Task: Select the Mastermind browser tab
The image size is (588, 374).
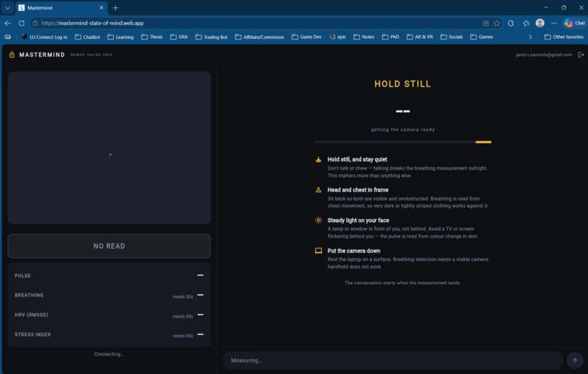Action: point(61,7)
